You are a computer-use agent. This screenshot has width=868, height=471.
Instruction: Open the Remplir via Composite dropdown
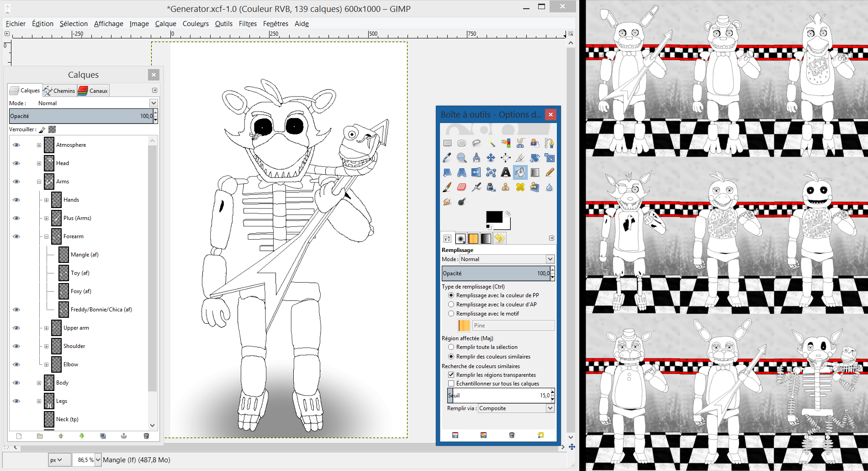pos(550,408)
